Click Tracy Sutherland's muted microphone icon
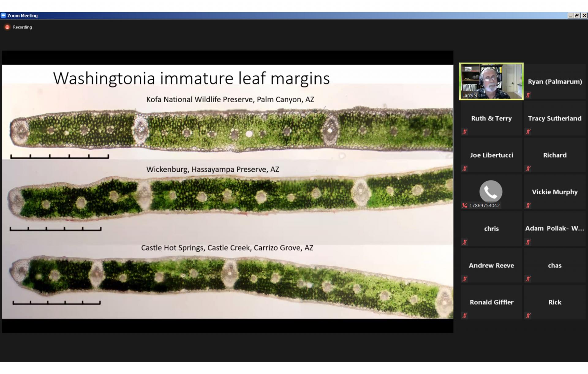Image resolution: width=588 pixels, height=374 pixels. pyautogui.click(x=528, y=132)
